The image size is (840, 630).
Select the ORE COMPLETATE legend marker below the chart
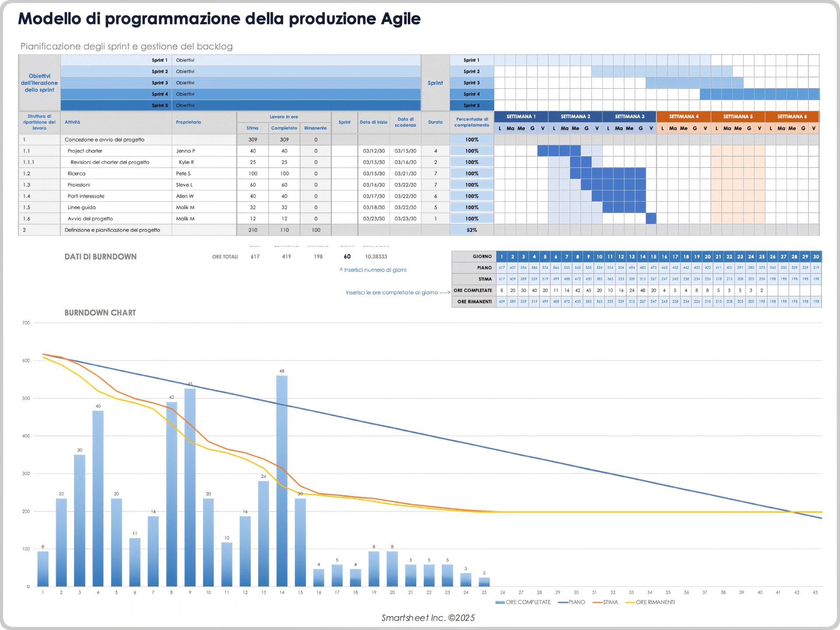tap(499, 602)
